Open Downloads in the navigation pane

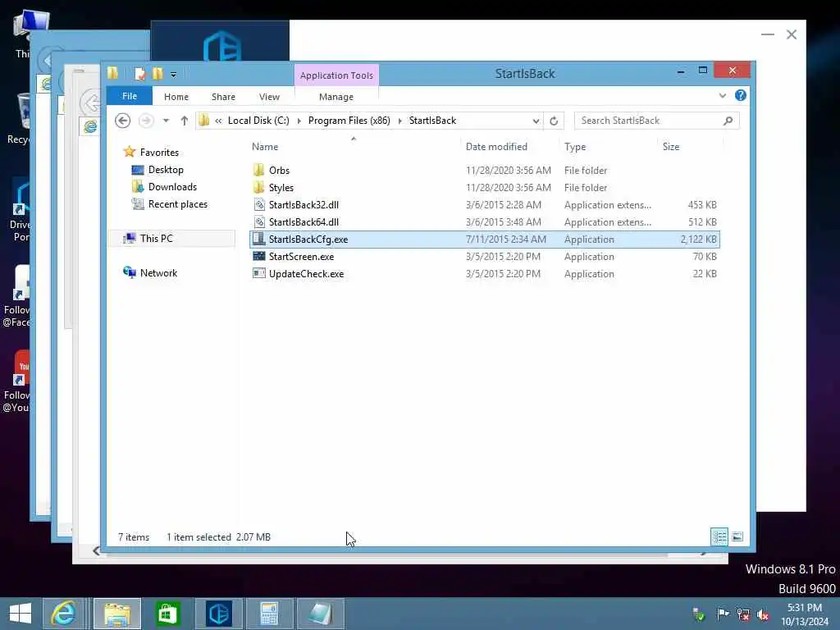pos(172,187)
